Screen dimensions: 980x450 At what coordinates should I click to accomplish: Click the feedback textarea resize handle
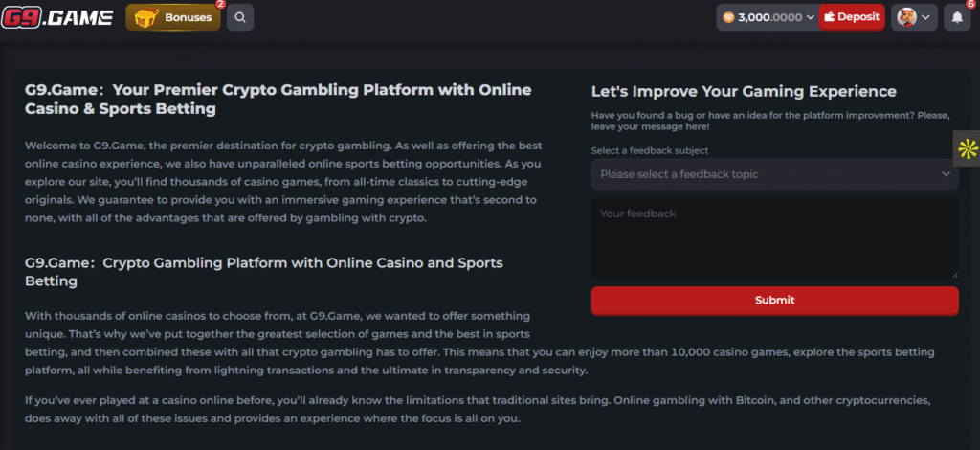[x=954, y=274]
